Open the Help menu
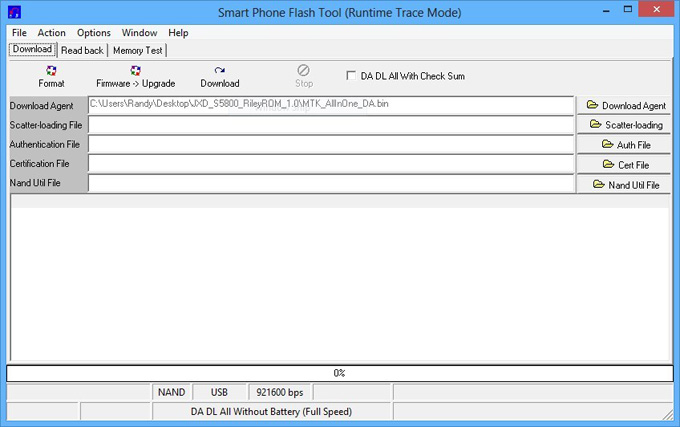Image resolution: width=680 pixels, height=427 pixels. (x=178, y=33)
